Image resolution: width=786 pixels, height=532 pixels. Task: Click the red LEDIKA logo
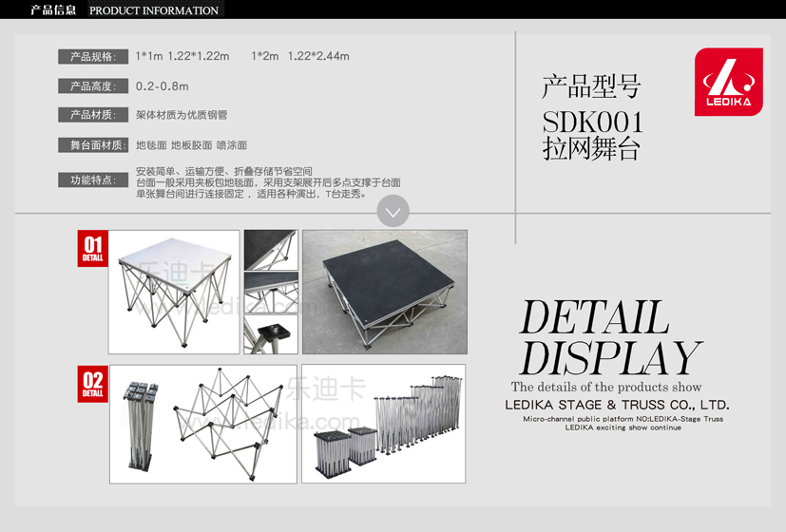coord(729,82)
